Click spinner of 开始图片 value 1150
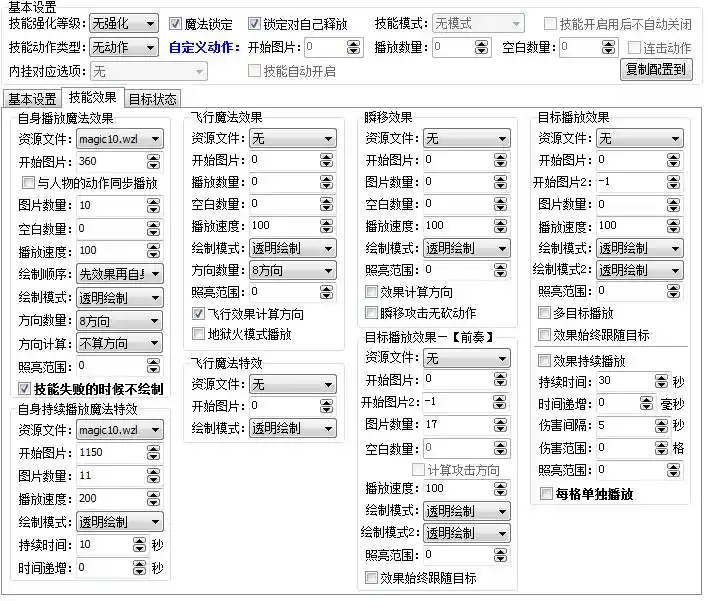This screenshot has height=601, width=708. pyautogui.click(x=154, y=452)
